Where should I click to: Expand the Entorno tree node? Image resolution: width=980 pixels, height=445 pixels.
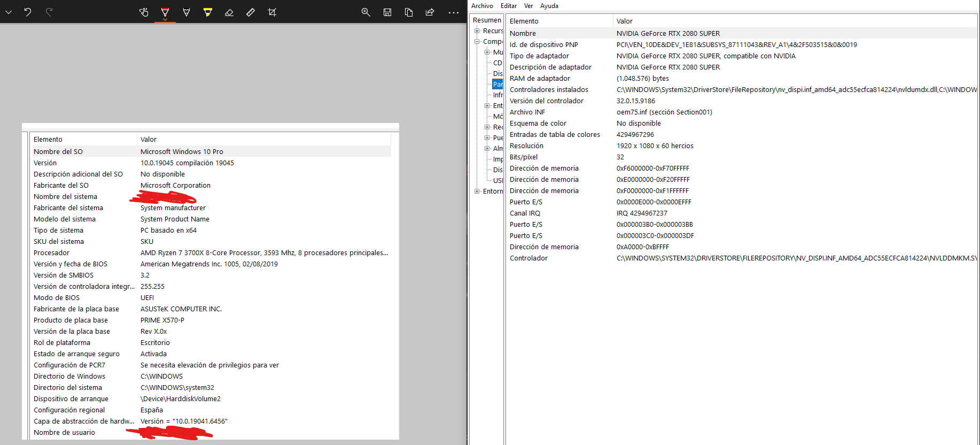477,191
